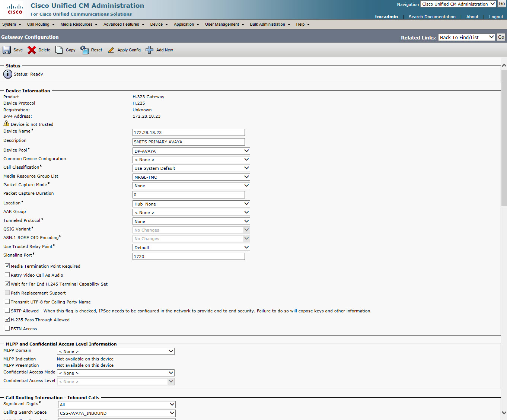
Task: Open the System menu
Action: click(12, 24)
